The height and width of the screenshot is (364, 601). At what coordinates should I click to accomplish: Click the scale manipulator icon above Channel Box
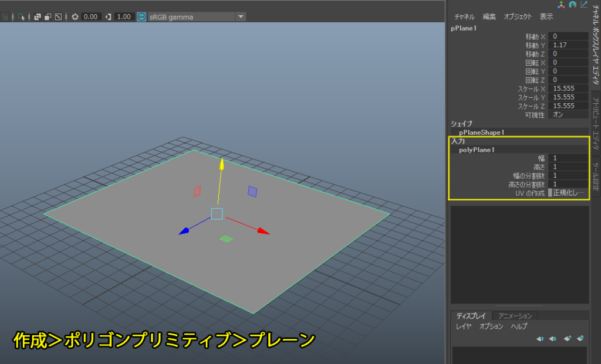pyautogui.click(x=584, y=5)
